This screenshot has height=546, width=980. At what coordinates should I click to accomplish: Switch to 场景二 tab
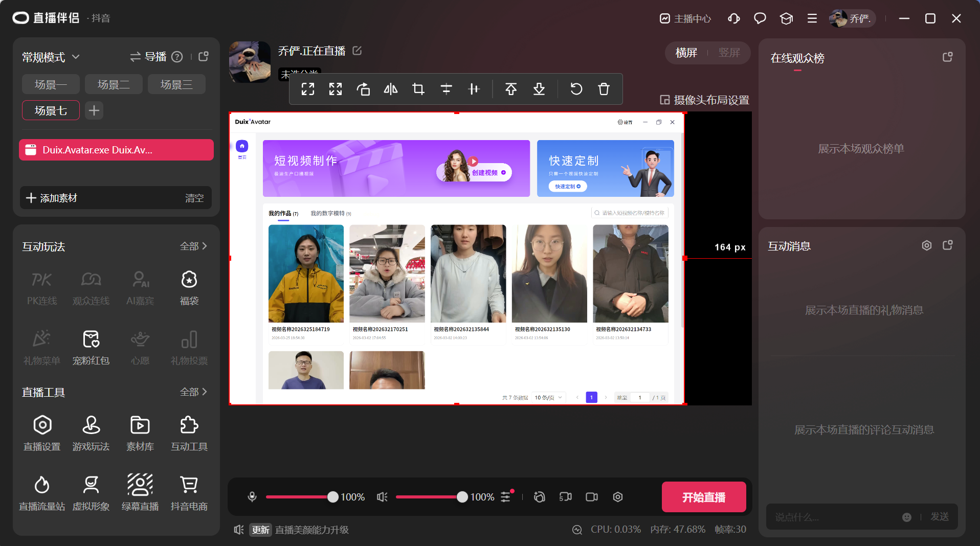pyautogui.click(x=114, y=84)
